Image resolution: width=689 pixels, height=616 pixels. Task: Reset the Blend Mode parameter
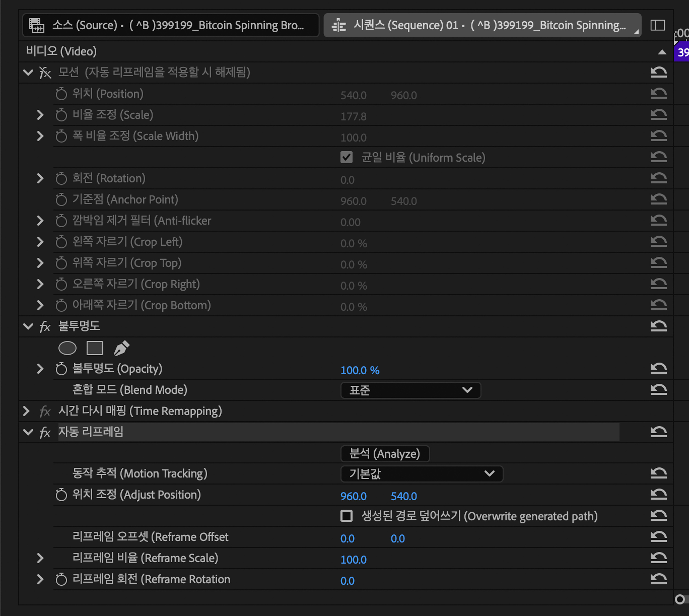point(658,390)
